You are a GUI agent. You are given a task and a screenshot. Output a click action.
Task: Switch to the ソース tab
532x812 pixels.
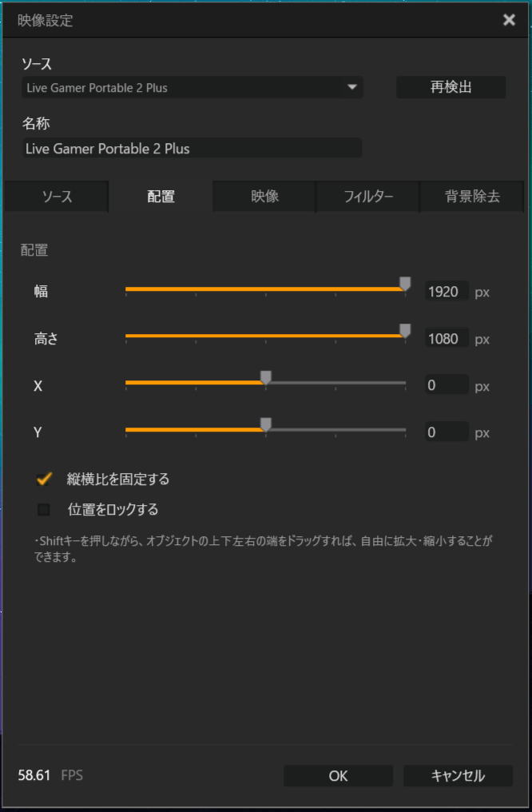[57, 197]
